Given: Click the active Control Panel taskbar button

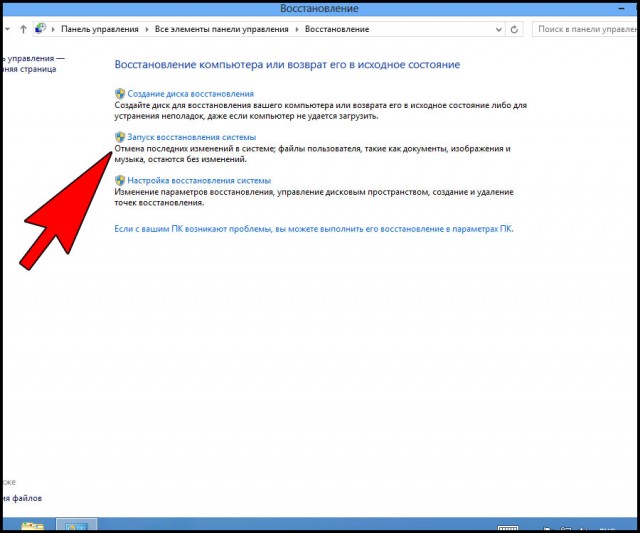Looking at the screenshot, I should (76, 524).
